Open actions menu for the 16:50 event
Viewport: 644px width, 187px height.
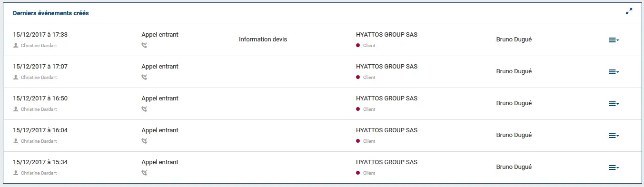[614, 104]
